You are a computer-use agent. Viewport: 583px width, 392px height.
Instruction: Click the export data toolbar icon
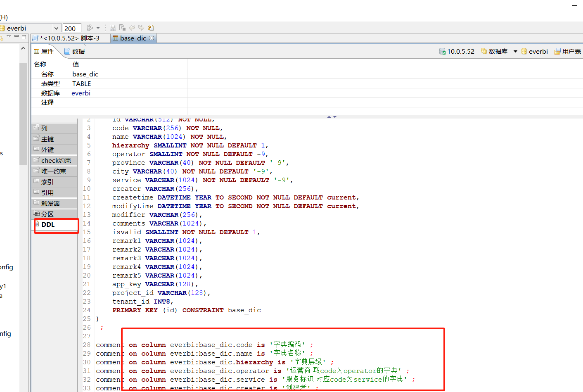90,28
